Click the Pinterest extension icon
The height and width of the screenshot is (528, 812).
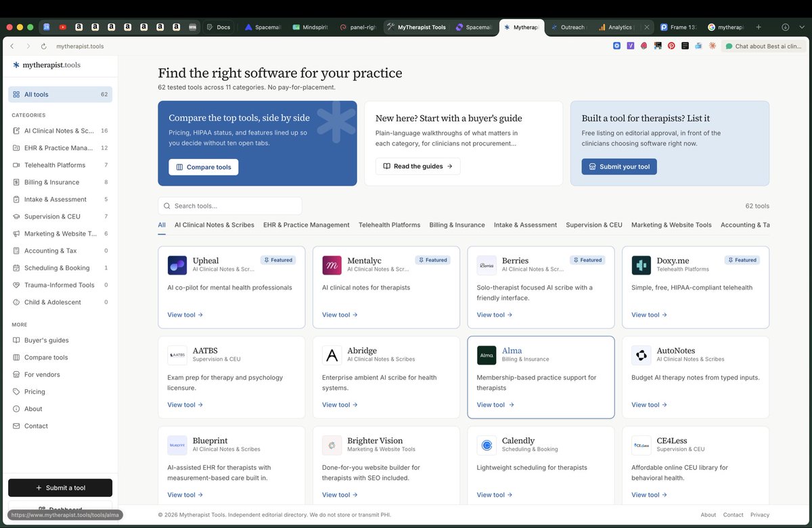click(671, 46)
